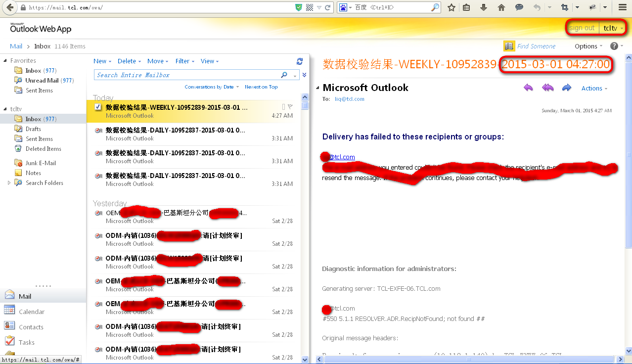Collapse the Favorites folder group

click(x=5, y=61)
